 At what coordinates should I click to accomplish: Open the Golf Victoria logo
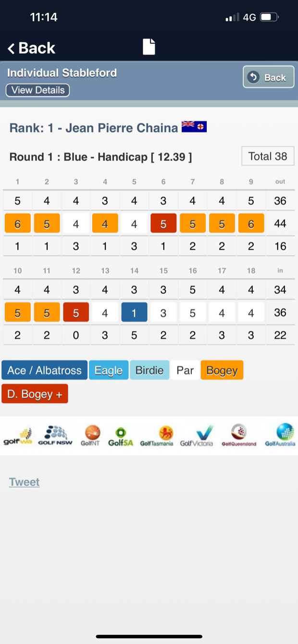pos(196,436)
